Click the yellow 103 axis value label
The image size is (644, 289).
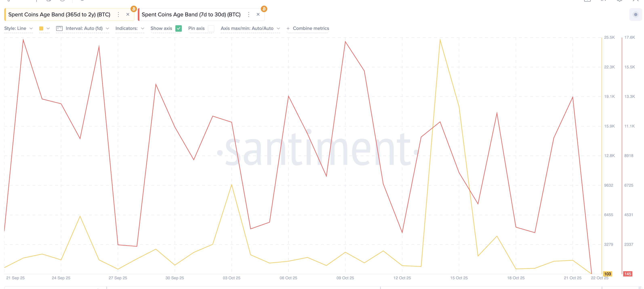click(x=607, y=274)
